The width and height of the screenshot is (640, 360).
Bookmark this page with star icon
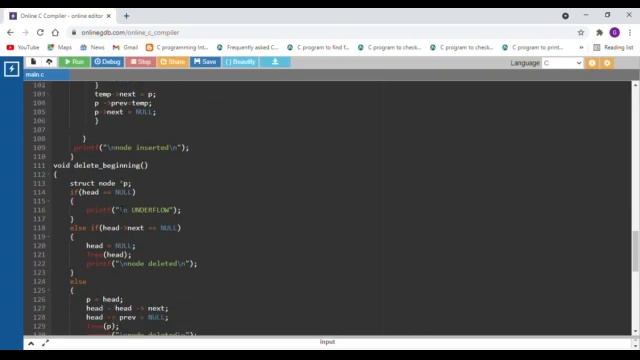coord(581,32)
